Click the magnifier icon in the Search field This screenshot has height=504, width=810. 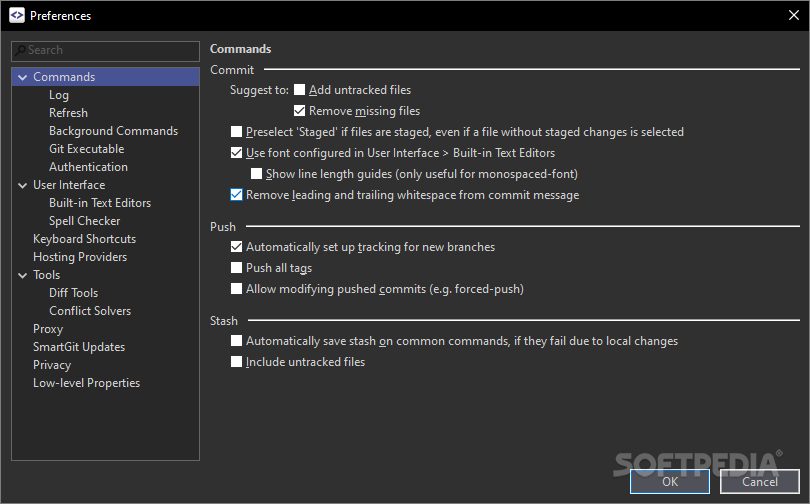(21, 50)
